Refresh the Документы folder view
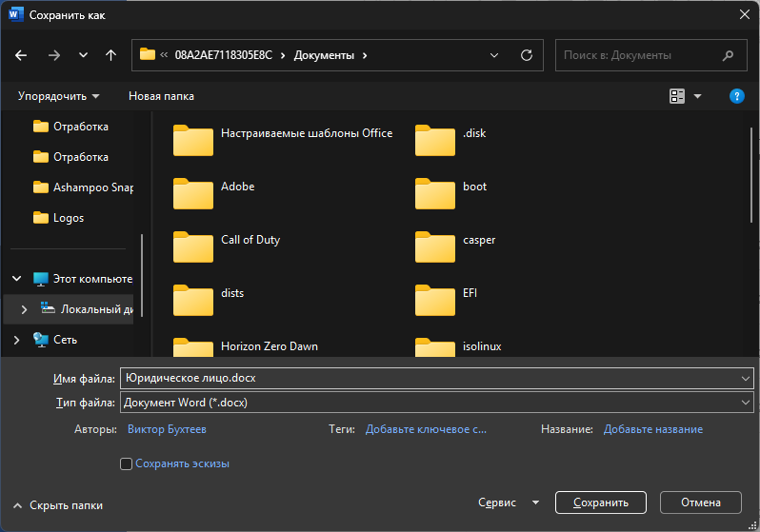This screenshot has width=760, height=532. coord(526,55)
